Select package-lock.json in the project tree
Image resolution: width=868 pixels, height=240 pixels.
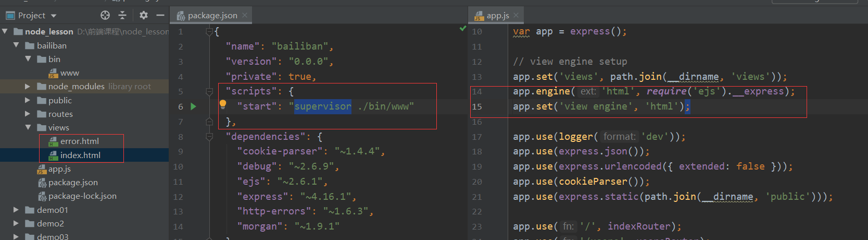pos(82,196)
